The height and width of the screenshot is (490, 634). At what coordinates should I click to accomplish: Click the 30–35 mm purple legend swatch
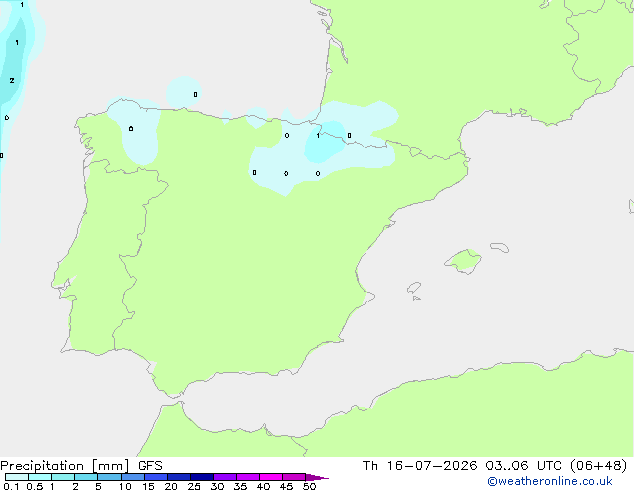click(225, 477)
